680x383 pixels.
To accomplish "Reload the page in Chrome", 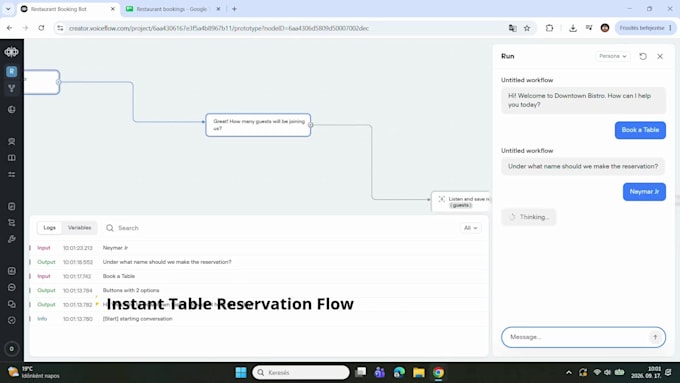I will (41, 28).
